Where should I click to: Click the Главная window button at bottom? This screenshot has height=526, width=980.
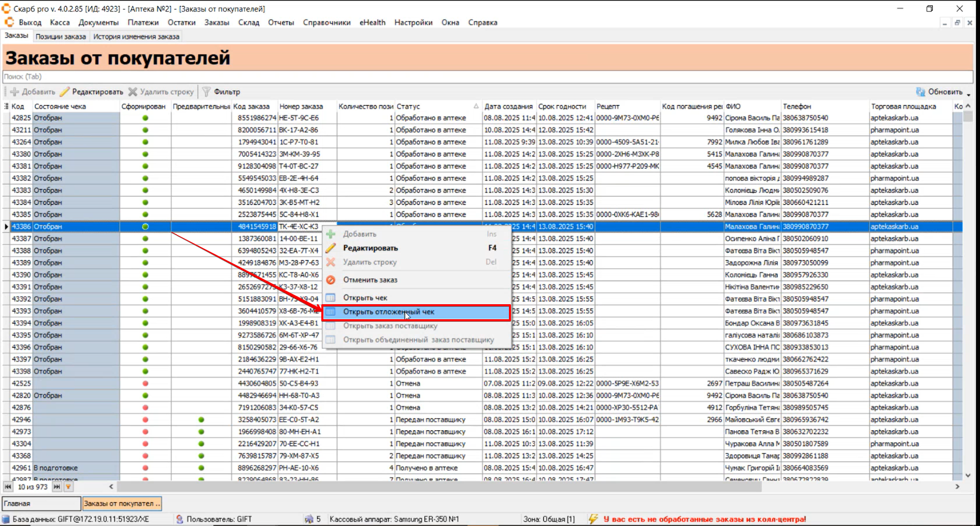[41, 503]
